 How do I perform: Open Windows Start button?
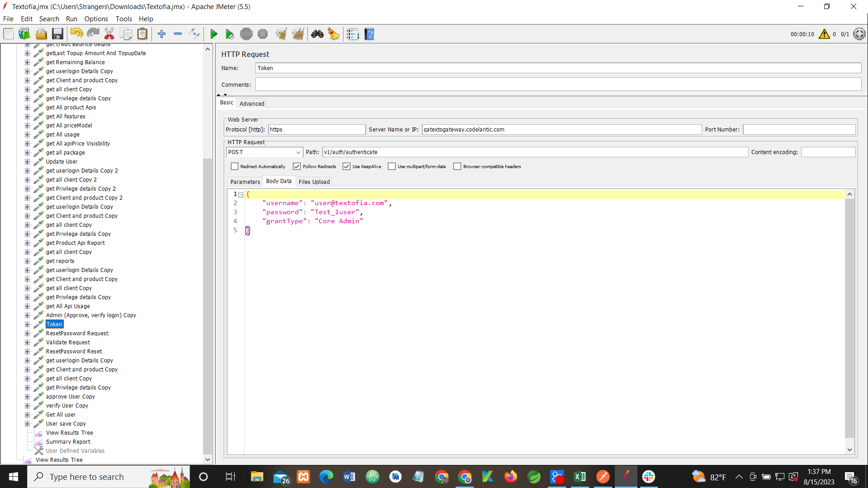(x=14, y=477)
